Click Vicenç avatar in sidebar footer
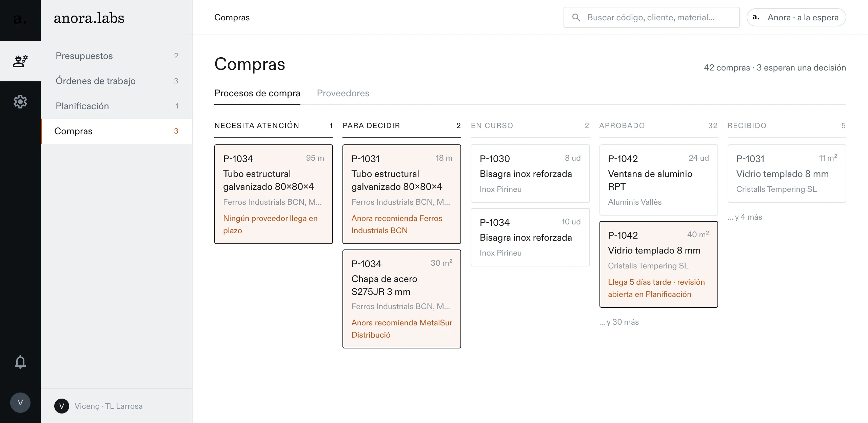Image resolution: width=868 pixels, height=423 pixels. pos(61,406)
